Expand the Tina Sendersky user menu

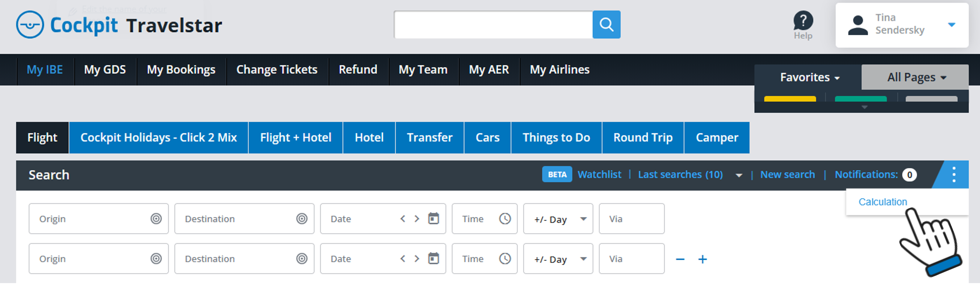click(x=952, y=25)
